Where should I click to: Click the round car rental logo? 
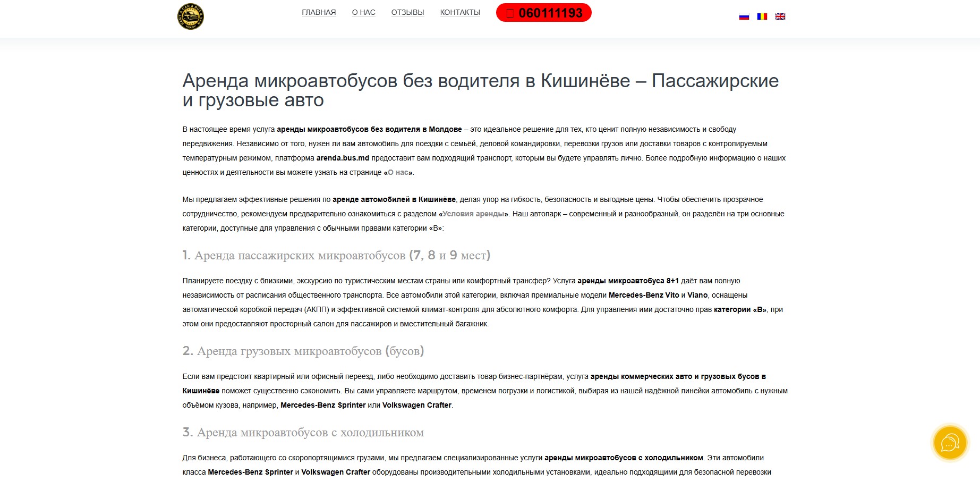(x=191, y=16)
